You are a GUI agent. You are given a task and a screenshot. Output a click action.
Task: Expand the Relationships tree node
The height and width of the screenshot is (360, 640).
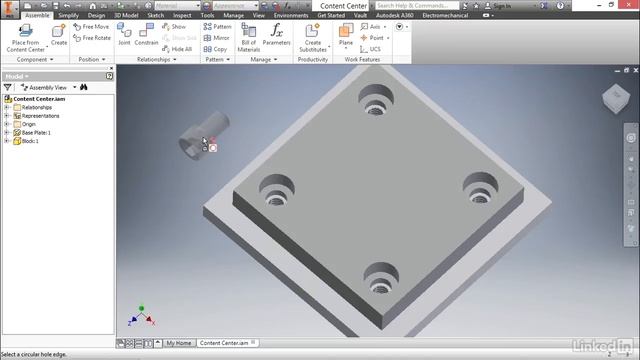pos(7,107)
